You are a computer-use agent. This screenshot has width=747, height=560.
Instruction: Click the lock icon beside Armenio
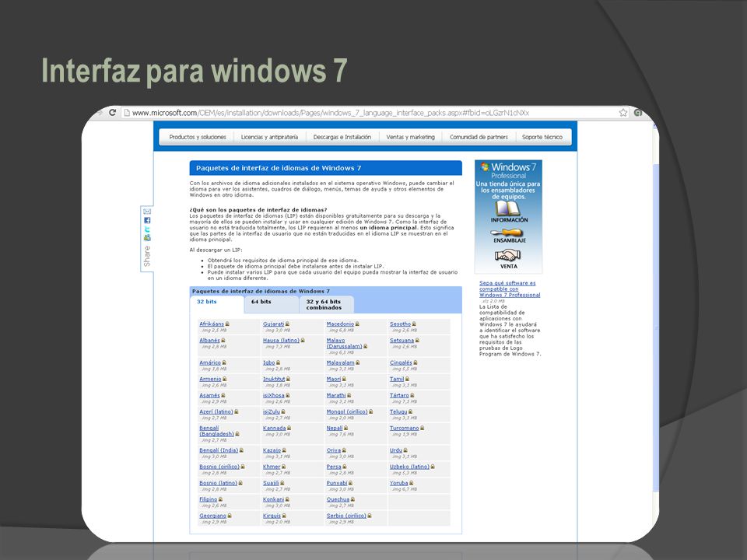click(x=224, y=380)
